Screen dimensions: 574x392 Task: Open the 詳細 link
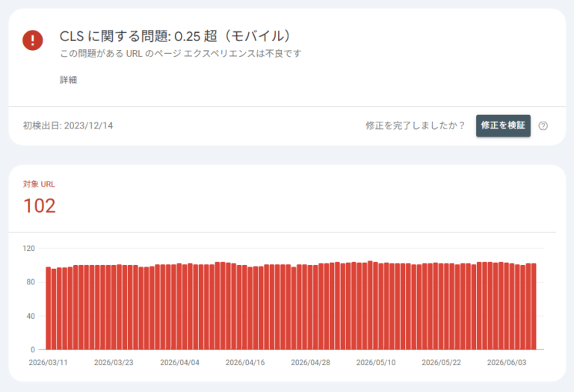click(x=69, y=80)
